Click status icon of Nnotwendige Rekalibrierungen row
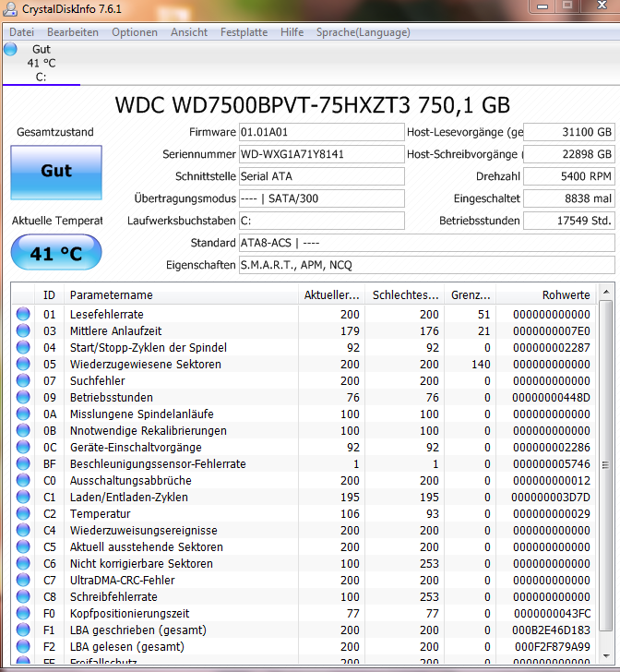The image size is (620, 672). 23,431
